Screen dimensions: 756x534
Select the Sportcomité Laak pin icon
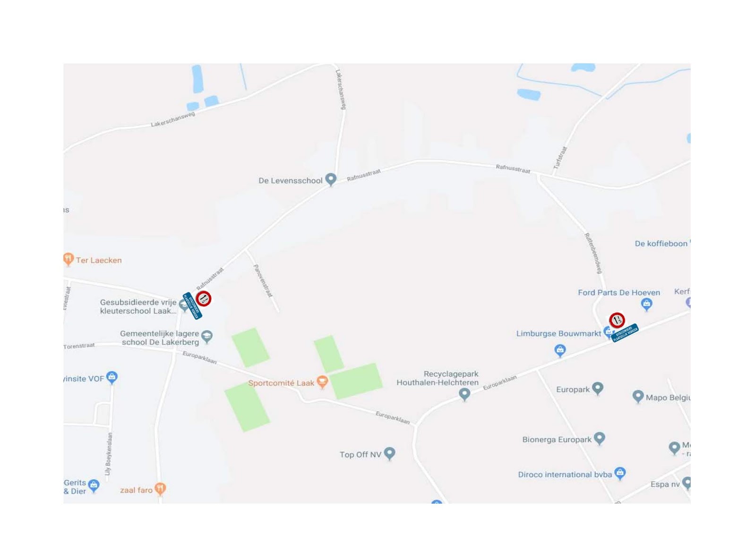click(x=322, y=381)
